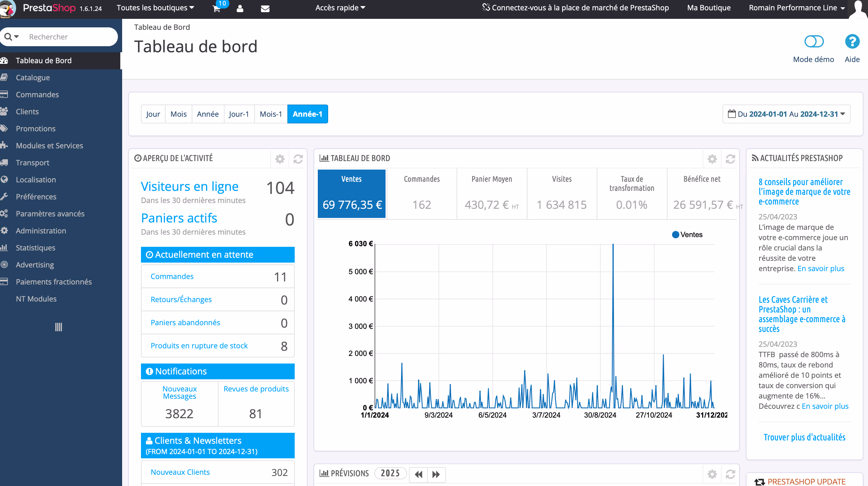The height and width of the screenshot is (486, 868).
Task: Switch to the Mois-1 period tab
Action: pyautogui.click(x=271, y=114)
